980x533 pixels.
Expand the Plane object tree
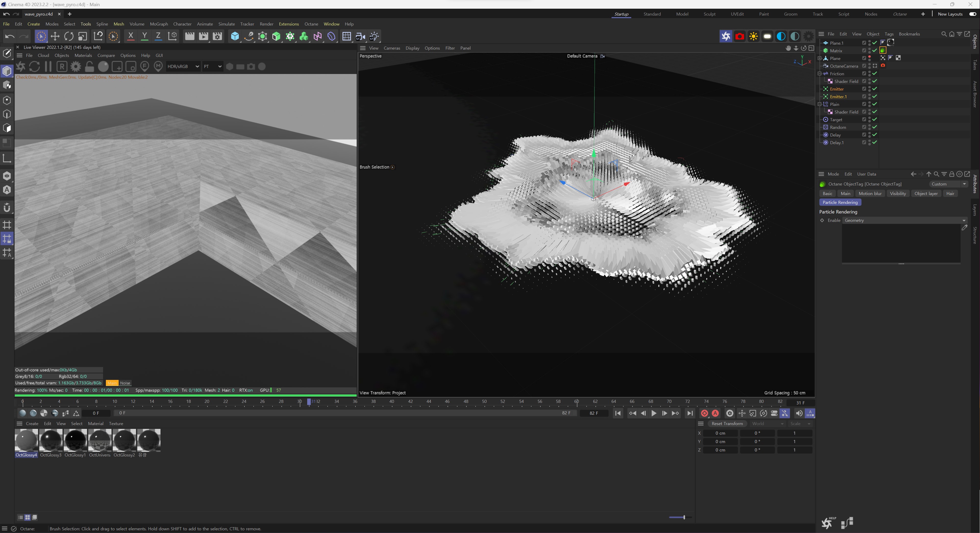click(x=820, y=58)
